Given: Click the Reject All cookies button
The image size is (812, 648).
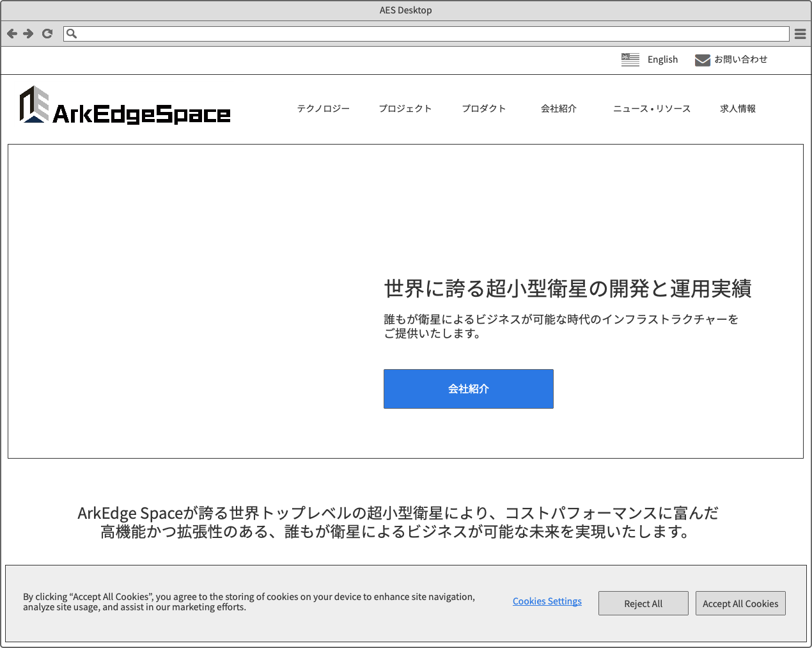Looking at the screenshot, I should [x=643, y=603].
